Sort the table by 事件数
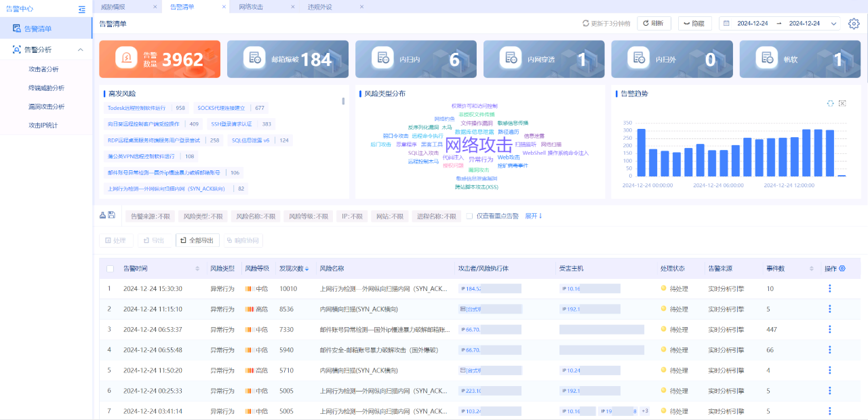This screenshot has width=868, height=420. coord(812,269)
